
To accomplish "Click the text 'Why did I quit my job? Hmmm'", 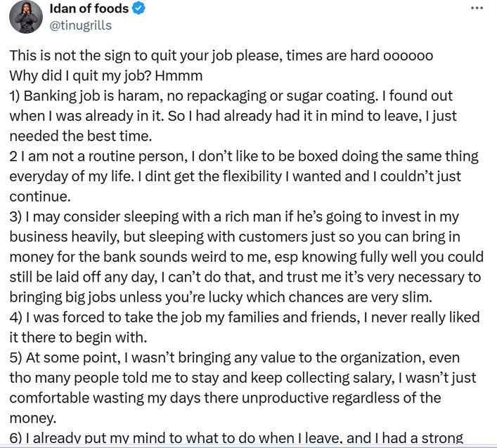I will pyautogui.click(x=106, y=76).
